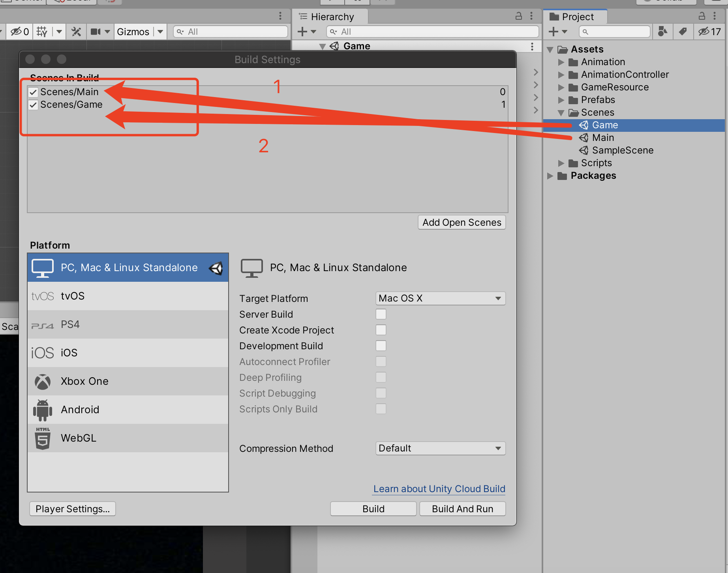
Task: Click the Scene camera settings icon
Action: click(x=96, y=32)
